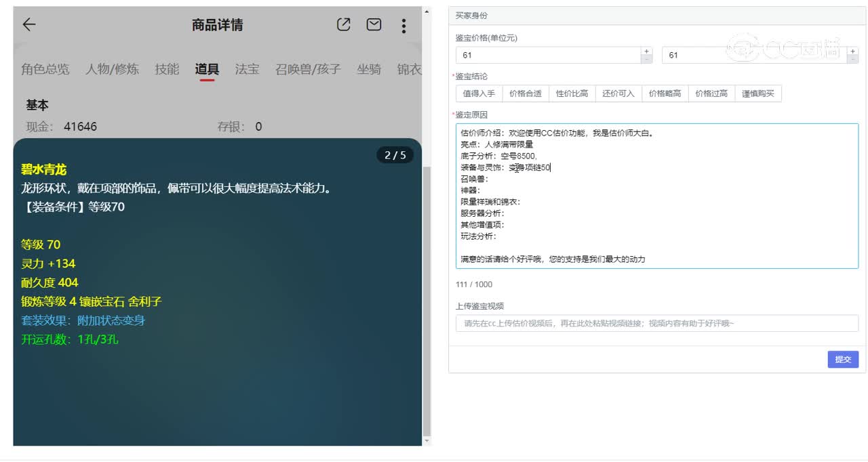Open the external share icon

click(343, 24)
